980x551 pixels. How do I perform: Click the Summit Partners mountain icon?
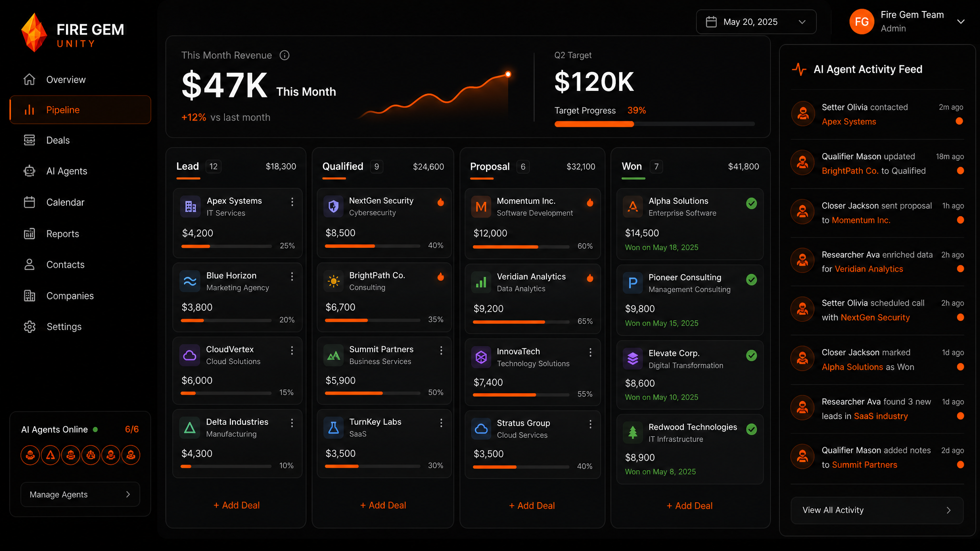[x=334, y=355]
